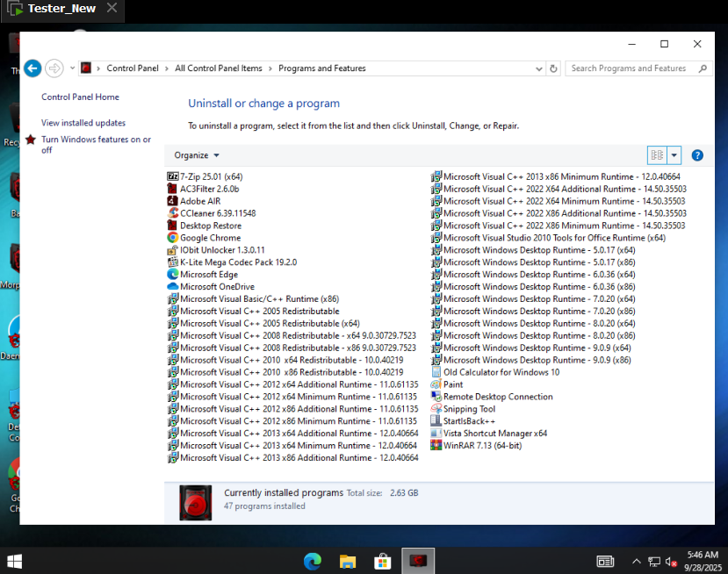Viewport: 728px width, 574px height.
Task: Open more view options dropdown arrow
Action: coord(674,155)
